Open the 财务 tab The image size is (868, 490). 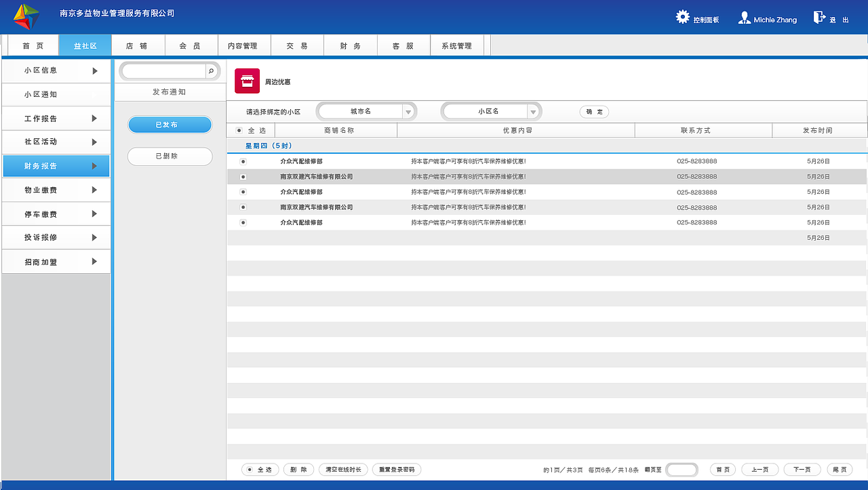350,45
